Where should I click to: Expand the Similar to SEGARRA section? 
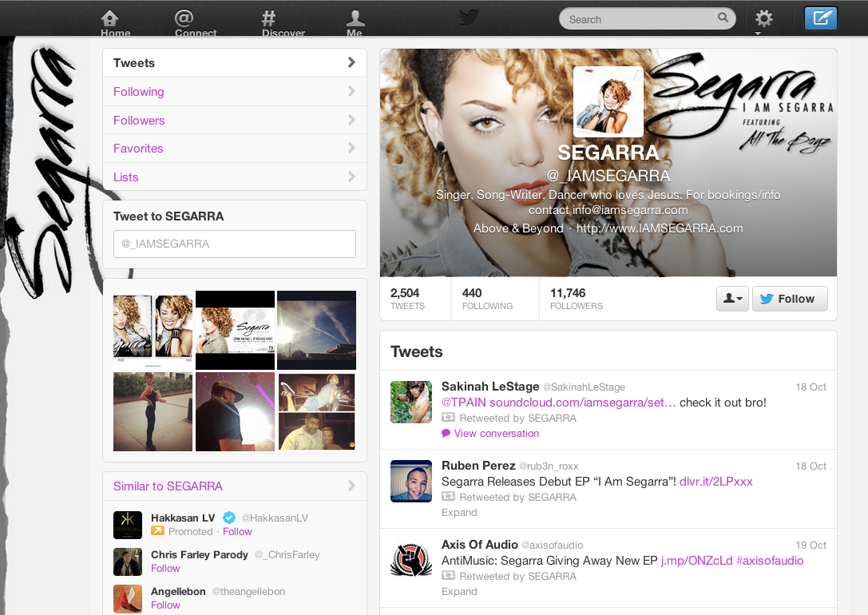[351, 486]
